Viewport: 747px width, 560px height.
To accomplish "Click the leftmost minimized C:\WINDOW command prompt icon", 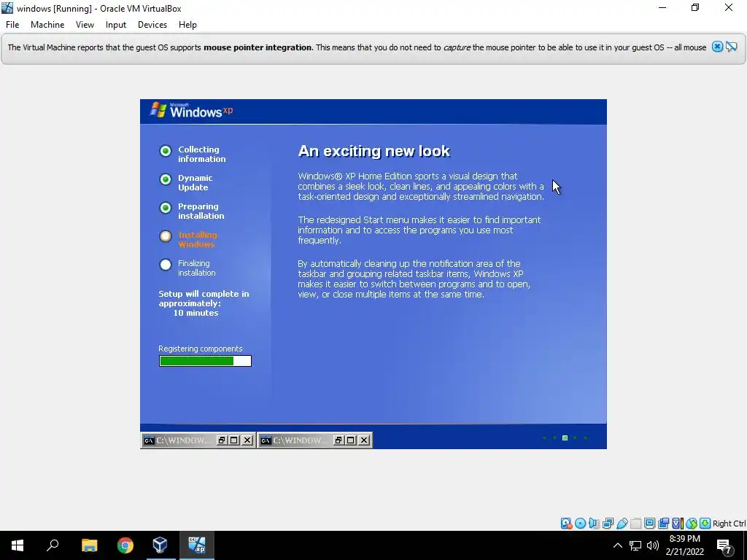I will pyautogui.click(x=149, y=440).
